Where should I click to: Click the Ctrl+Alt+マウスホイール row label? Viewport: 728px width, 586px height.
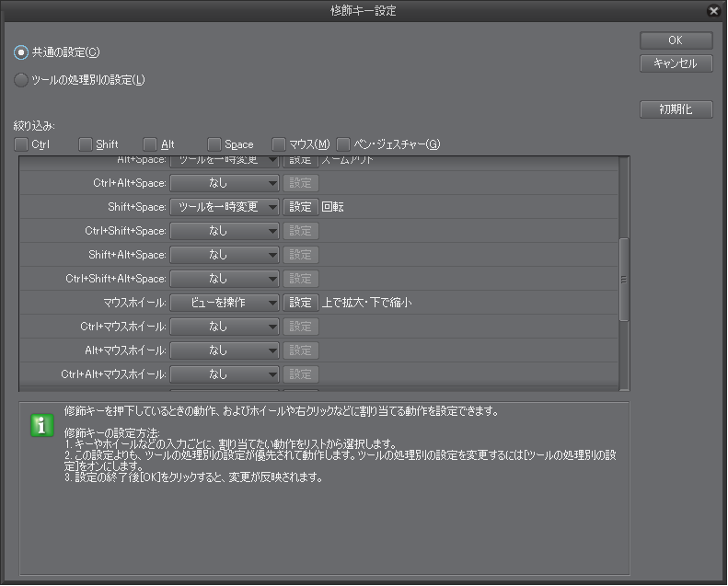coord(114,374)
